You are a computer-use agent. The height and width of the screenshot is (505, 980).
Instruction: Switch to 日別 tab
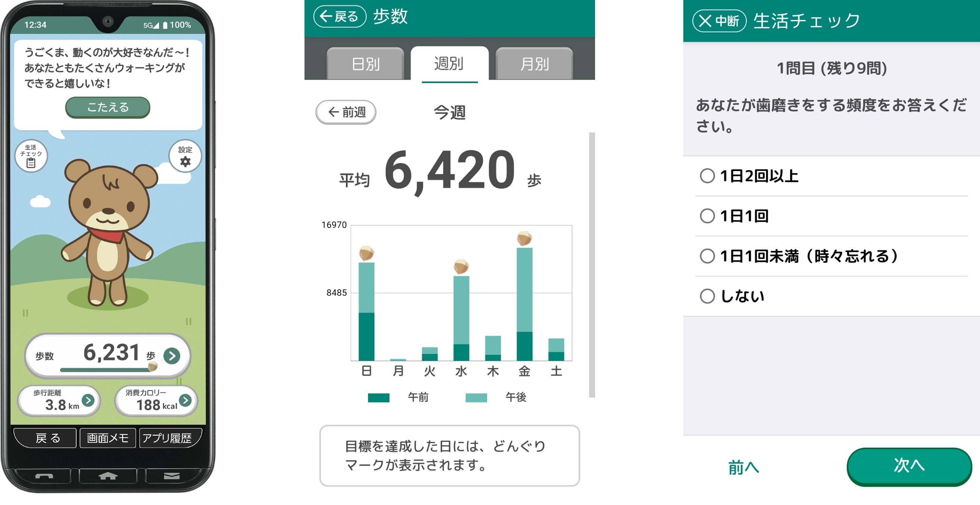(365, 64)
